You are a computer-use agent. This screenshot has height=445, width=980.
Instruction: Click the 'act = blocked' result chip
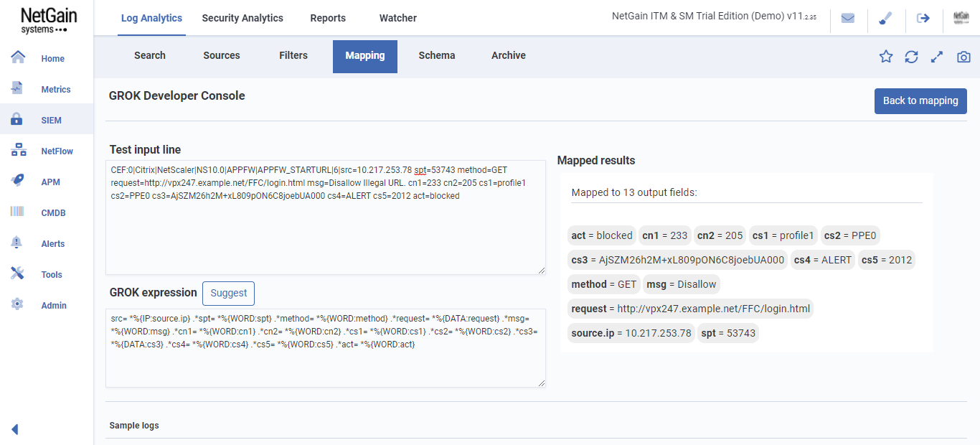[x=602, y=235]
